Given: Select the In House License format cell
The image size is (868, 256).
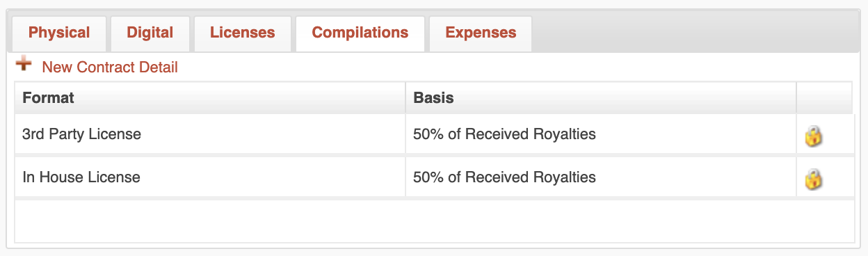Looking at the screenshot, I should point(210,177).
